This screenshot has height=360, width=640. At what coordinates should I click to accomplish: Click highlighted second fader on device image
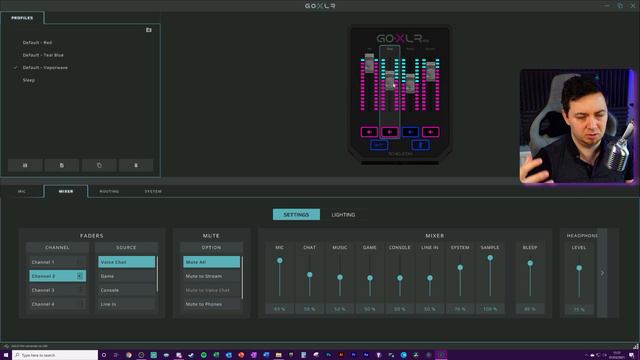(x=390, y=80)
